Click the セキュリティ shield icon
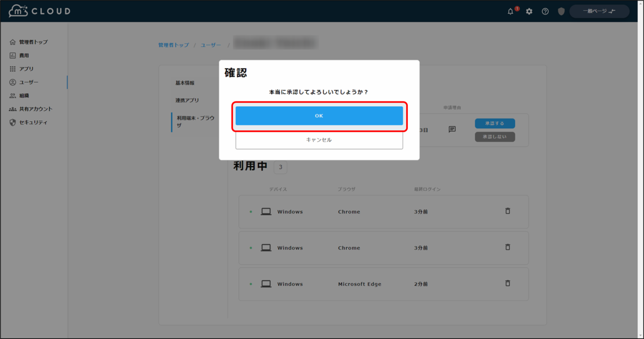 (x=13, y=122)
